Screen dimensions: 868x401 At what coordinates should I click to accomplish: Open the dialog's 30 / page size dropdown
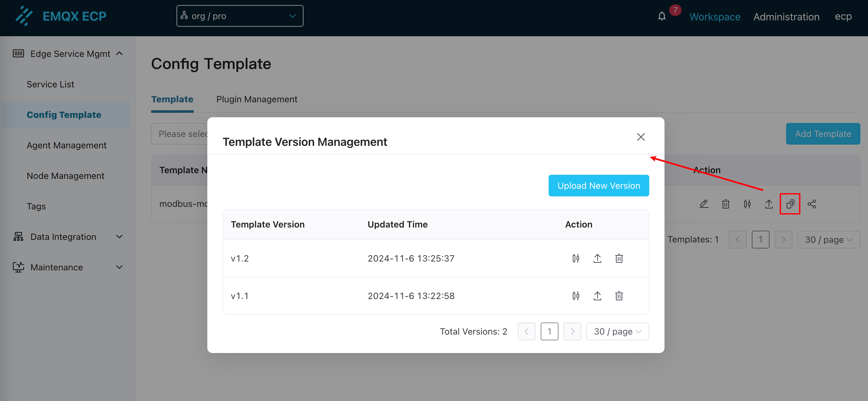point(617,331)
